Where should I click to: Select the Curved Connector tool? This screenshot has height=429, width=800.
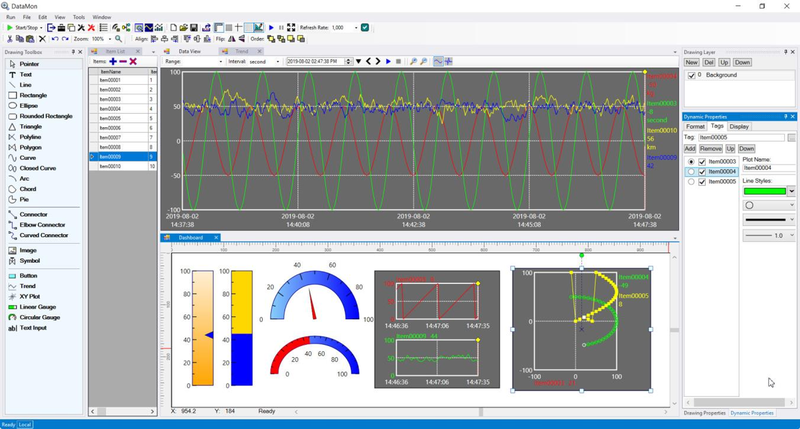click(x=43, y=235)
